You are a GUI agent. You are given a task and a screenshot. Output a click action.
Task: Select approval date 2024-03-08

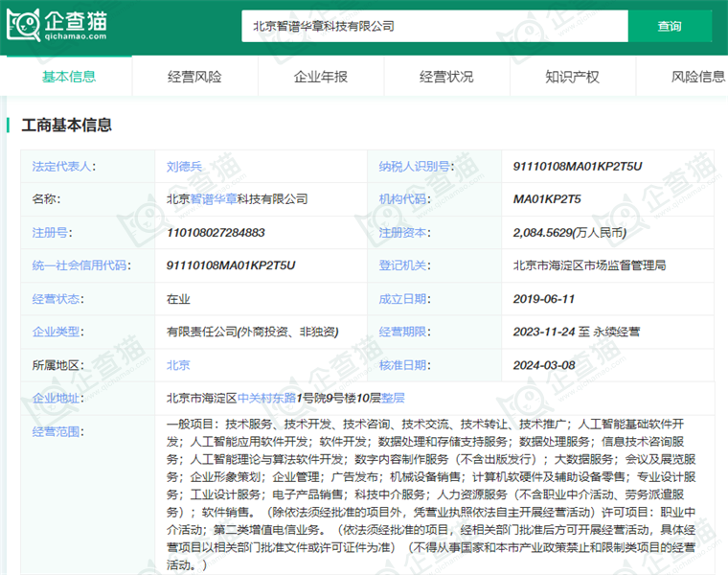(544, 365)
